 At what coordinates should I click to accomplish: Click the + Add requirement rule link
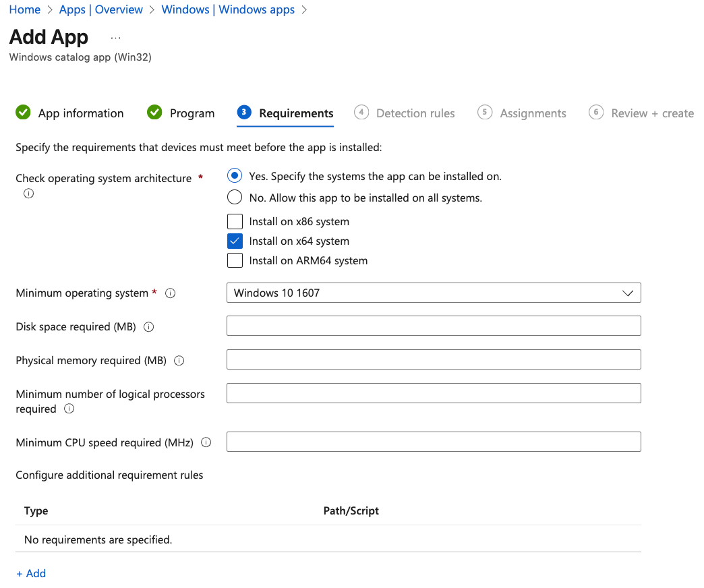coord(31,573)
